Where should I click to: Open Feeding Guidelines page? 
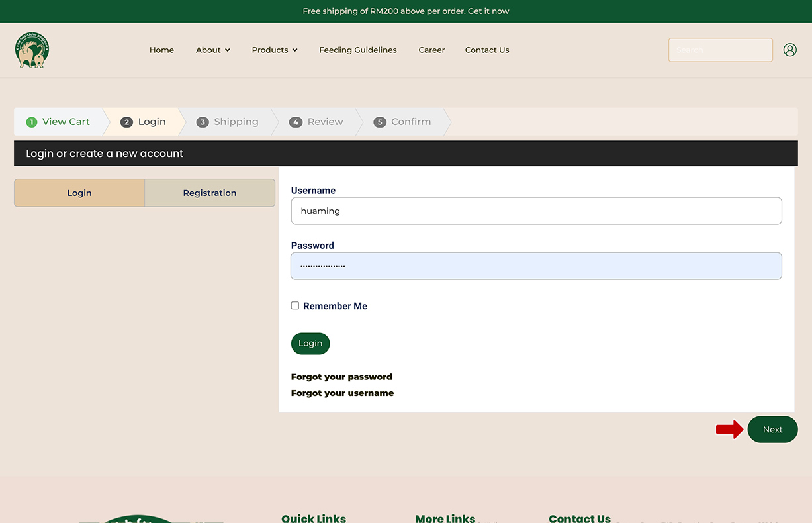[357, 50]
